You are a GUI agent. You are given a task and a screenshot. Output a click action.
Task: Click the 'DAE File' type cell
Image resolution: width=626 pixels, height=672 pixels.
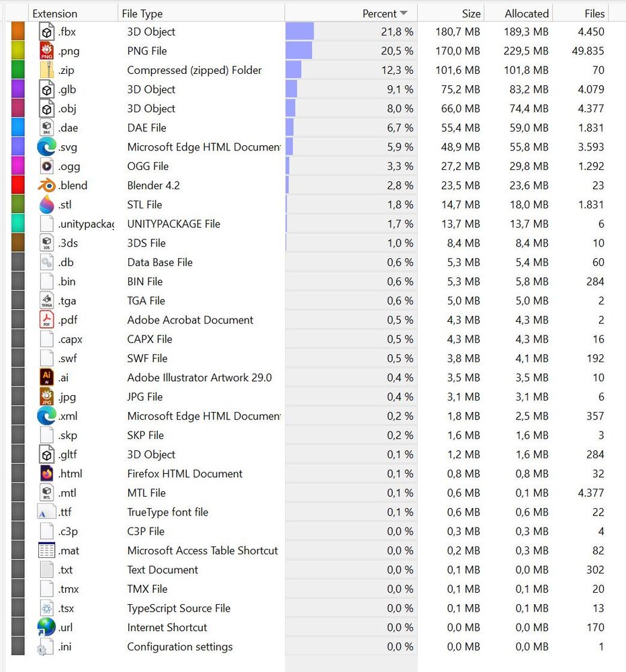click(146, 128)
